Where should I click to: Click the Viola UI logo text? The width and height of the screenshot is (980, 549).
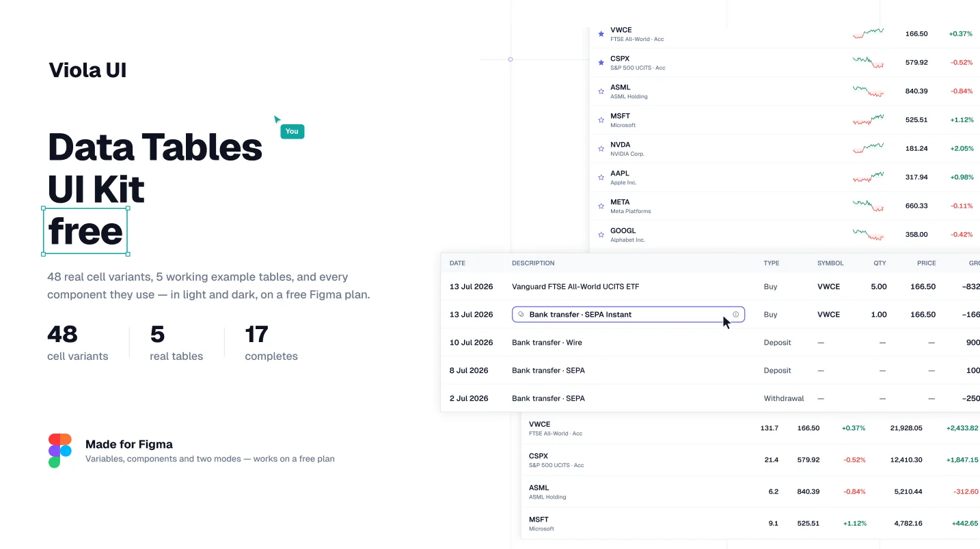(87, 70)
